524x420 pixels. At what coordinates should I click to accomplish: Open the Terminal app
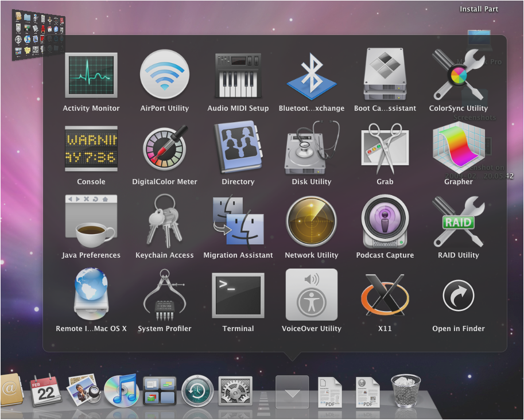(238, 296)
